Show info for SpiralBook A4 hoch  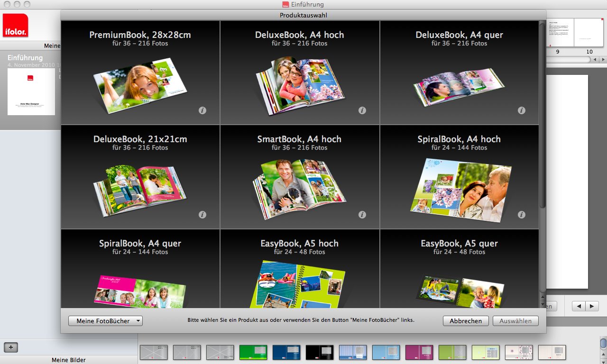[x=522, y=215]
